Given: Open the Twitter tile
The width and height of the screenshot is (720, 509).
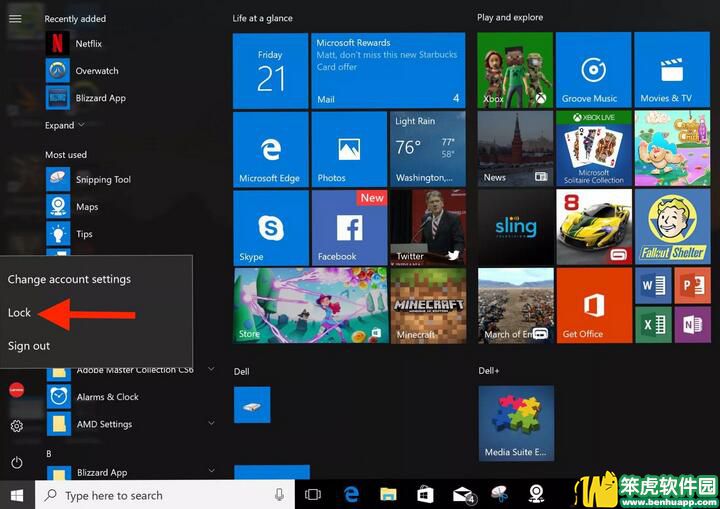Looking at the screenshot, I should [x=428, y=228].
